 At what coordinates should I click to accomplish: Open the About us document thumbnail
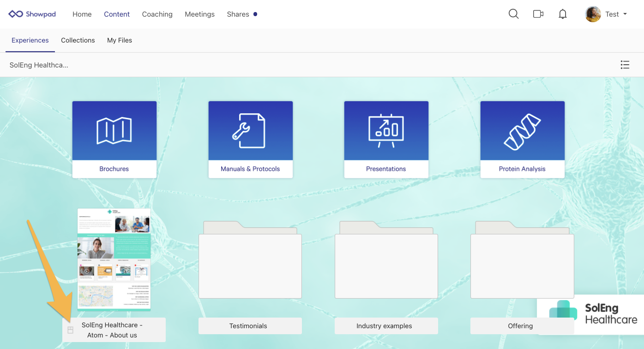114,259
